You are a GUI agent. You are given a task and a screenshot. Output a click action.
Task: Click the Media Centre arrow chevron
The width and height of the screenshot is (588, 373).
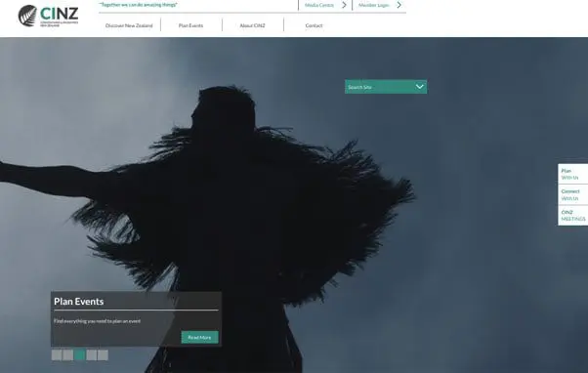[344, 5]
